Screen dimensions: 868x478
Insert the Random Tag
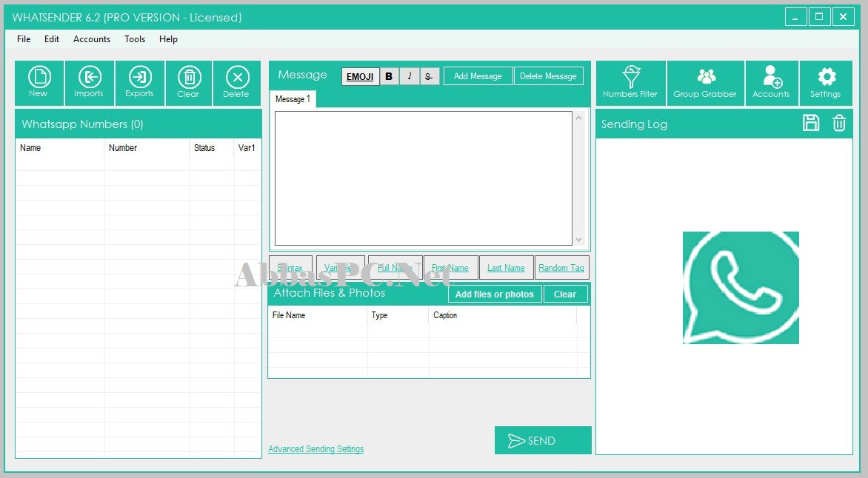pos(561,268)
